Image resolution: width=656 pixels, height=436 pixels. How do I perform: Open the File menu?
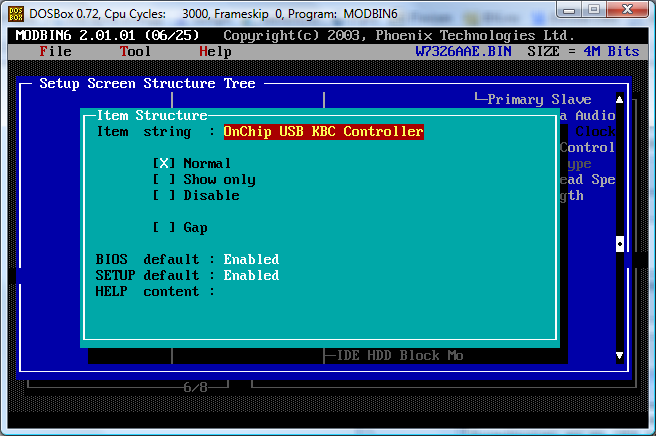click(x=55, y=51)
